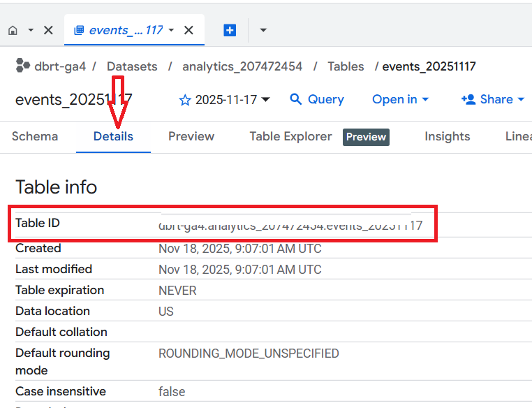The image size is (532, 408).
Task: Click the events_20251117 page title
Action: point(73,100)
